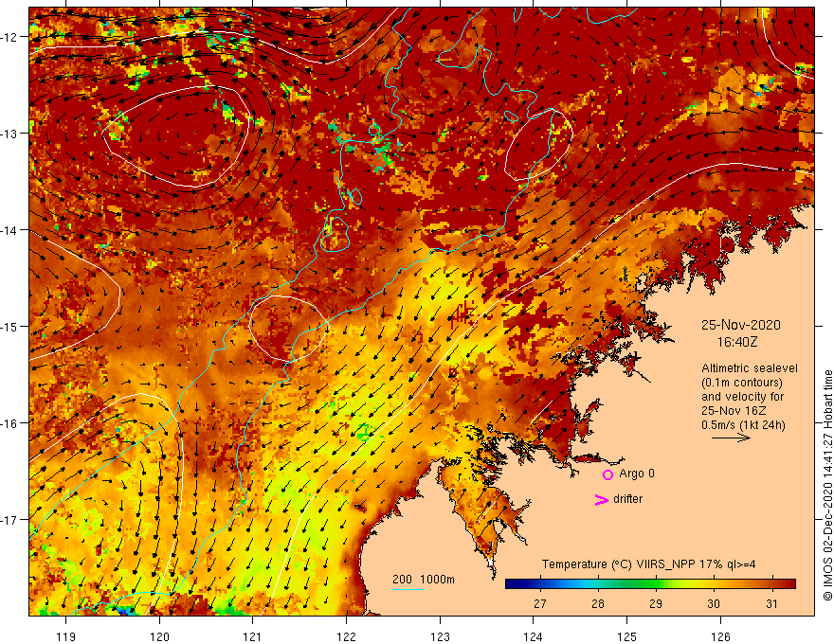Click the color bar tick label 30
The image size is (834, 644).
coord(714,604)
